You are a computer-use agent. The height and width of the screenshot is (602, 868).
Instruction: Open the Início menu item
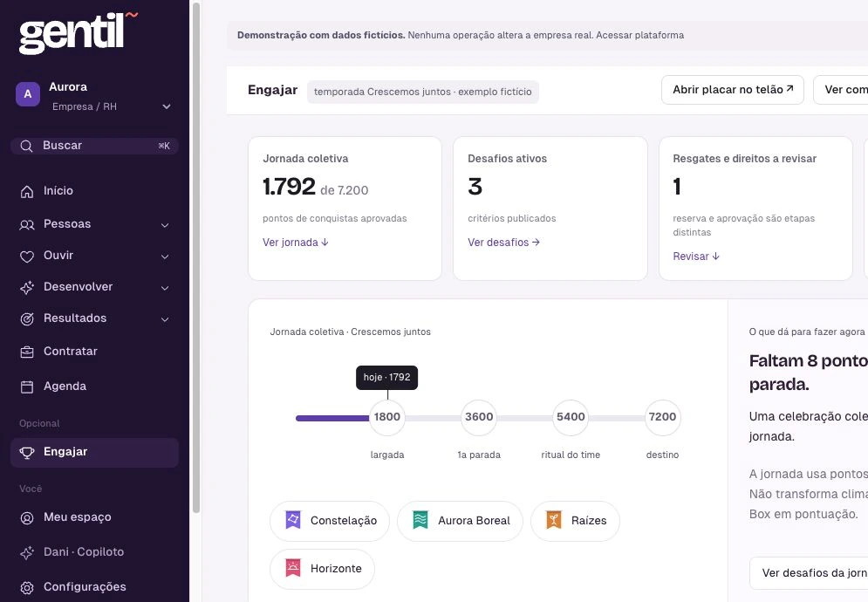click(x=94, y=191)
